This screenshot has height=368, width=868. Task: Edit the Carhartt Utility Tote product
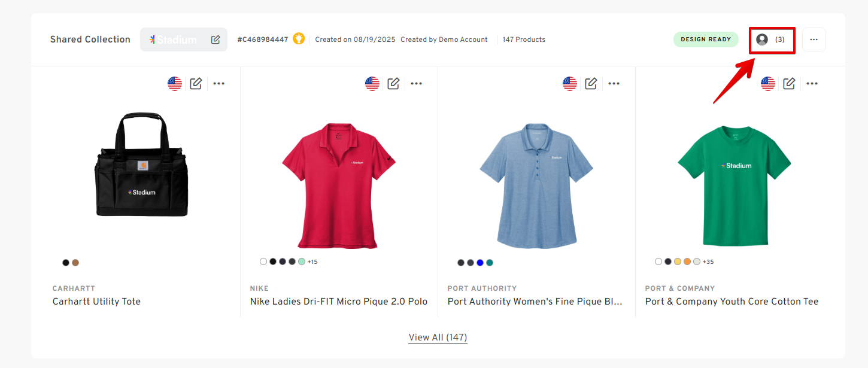click(196, 84)
